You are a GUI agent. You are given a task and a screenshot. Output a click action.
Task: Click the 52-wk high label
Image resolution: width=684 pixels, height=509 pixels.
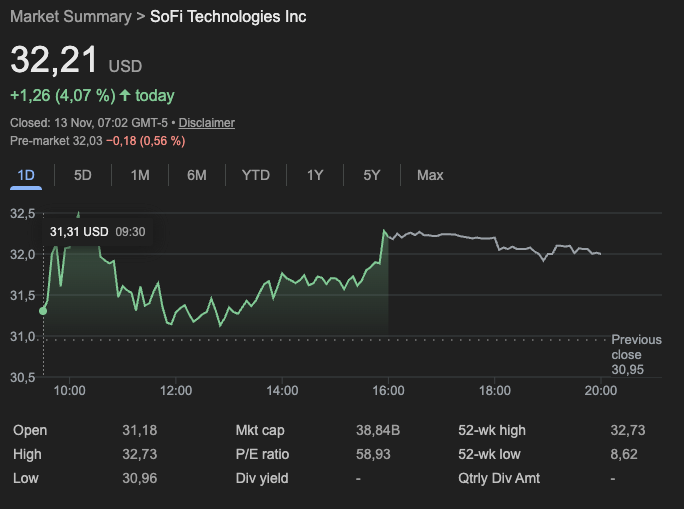tap(491, 430)
